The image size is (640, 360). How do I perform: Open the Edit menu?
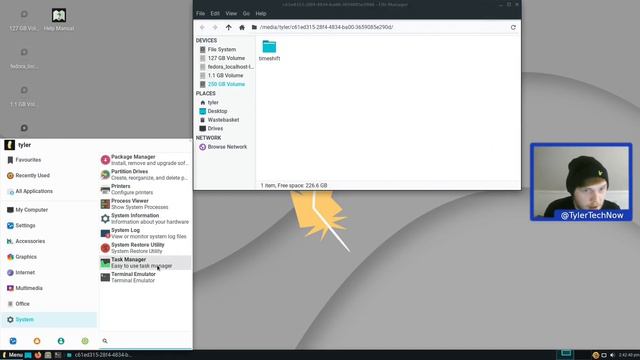pos(215,13)
